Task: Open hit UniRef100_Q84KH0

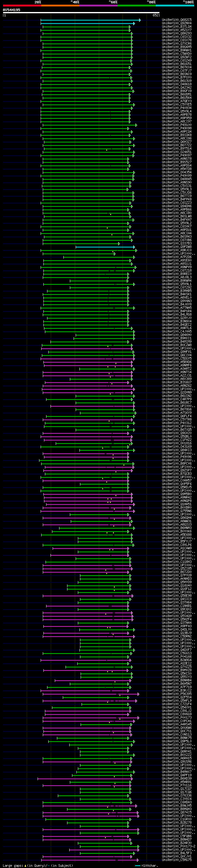Action: [x=177, y=335]
